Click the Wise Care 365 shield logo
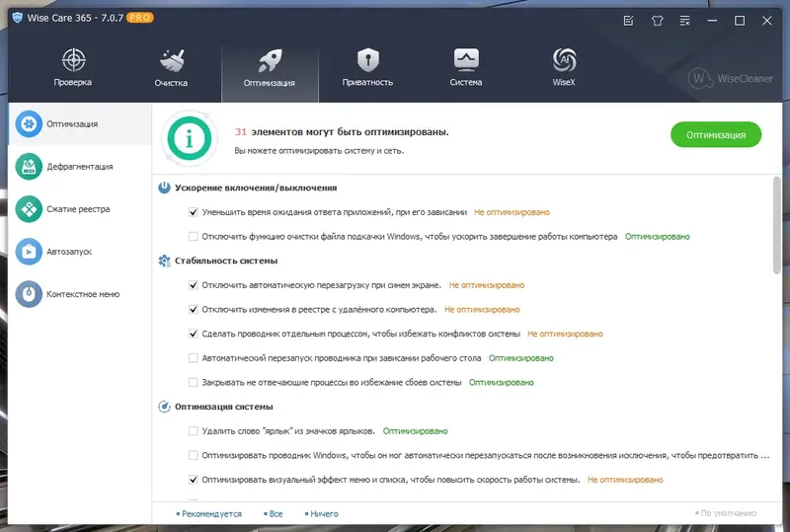 17,18
